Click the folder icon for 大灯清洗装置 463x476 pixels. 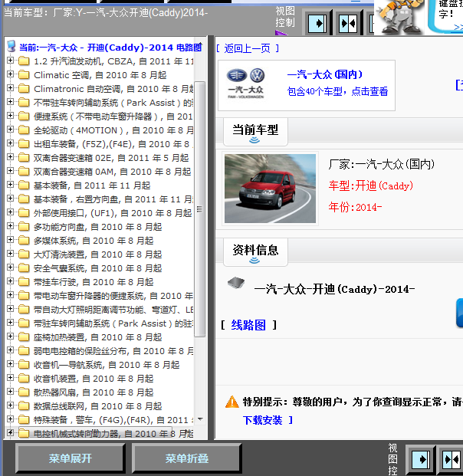(24, 254)
